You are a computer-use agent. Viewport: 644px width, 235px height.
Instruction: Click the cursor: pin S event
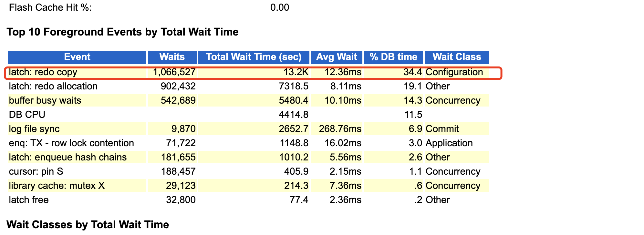[x=36, y=171]
